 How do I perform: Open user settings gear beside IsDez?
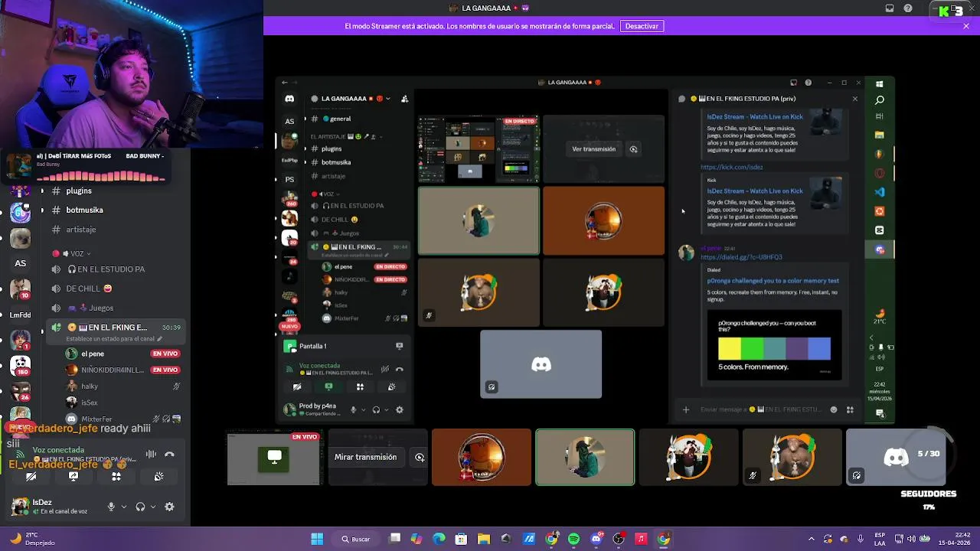click(x=169, y=507)
